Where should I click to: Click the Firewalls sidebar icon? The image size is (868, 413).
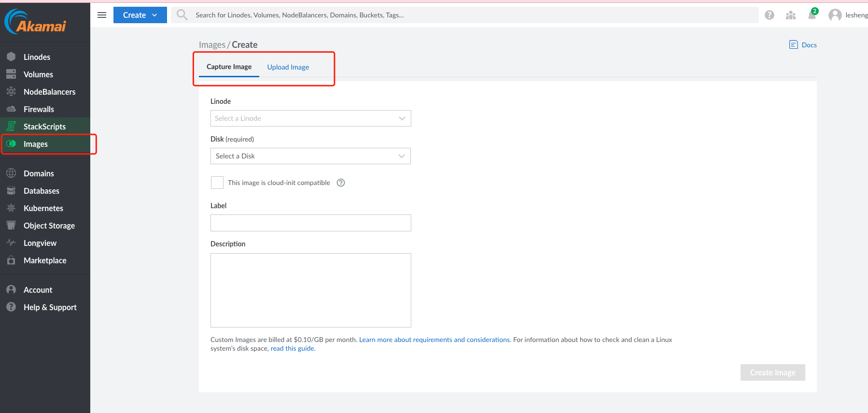pyautogui.click(x=11, y=109)
